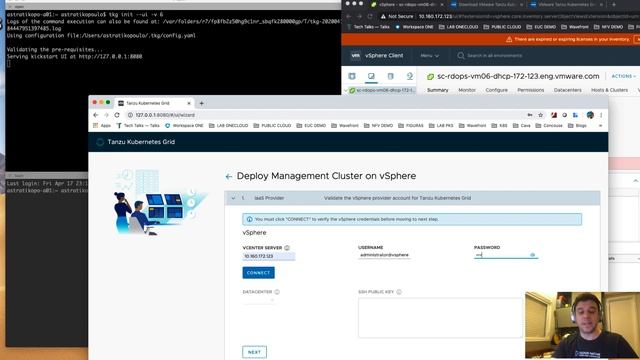
Task: Click the DATACENTER info icon
Action: click(x=277, y=292)
